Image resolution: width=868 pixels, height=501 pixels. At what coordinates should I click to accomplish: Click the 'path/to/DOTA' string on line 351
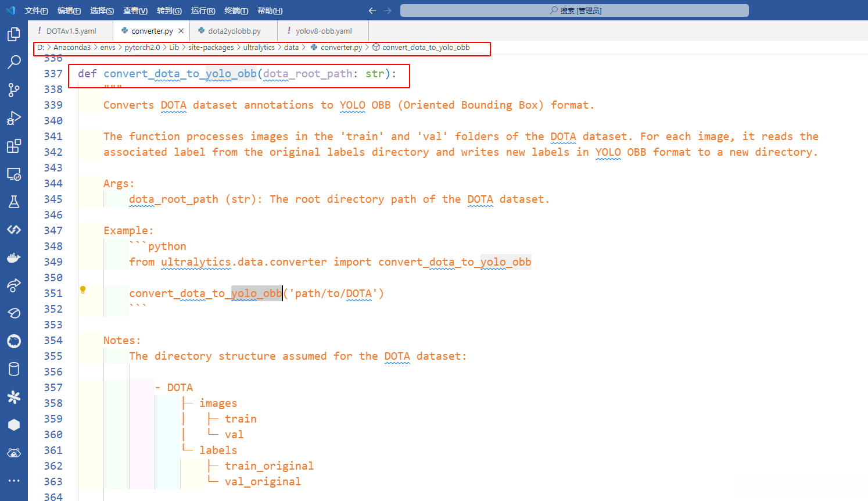333,294
